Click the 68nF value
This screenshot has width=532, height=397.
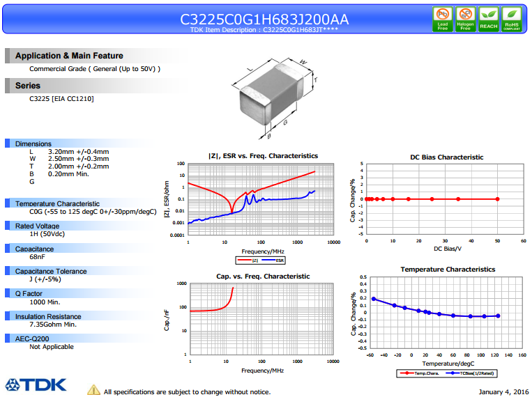click(38, 256)
